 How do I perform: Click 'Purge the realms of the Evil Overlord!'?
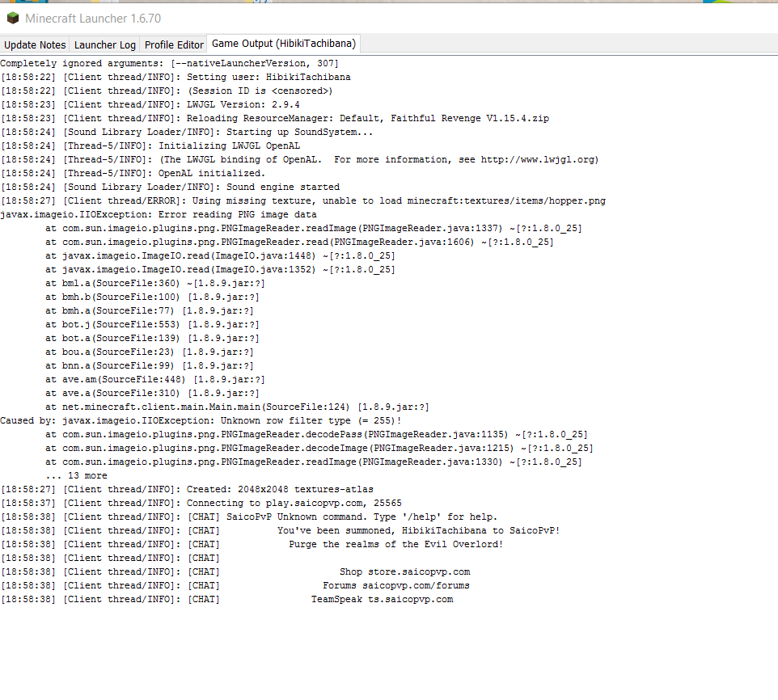click(x=396, y=544)
